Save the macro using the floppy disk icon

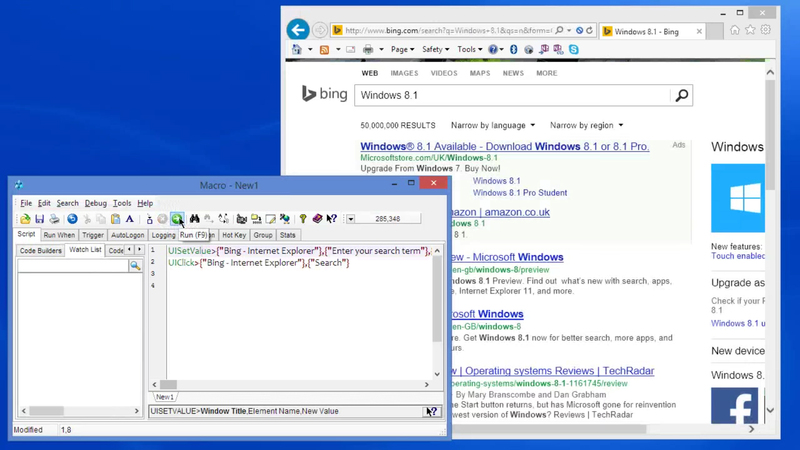[x=39, y=219]
